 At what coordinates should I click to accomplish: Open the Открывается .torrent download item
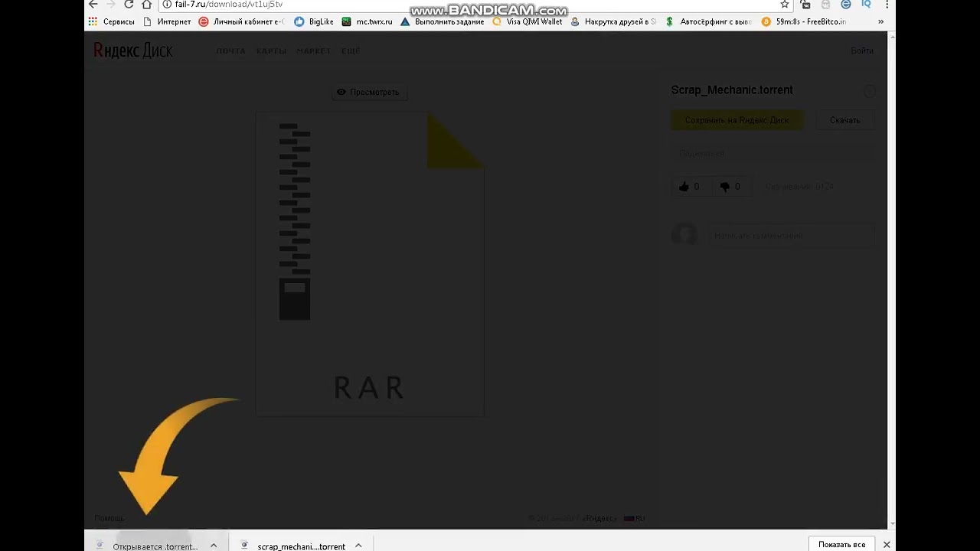click(147, 546)
